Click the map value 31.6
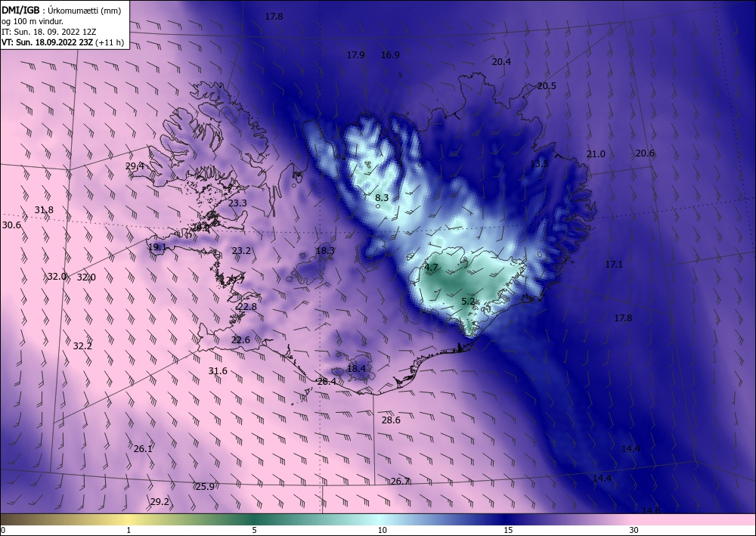 coord(218,371)
